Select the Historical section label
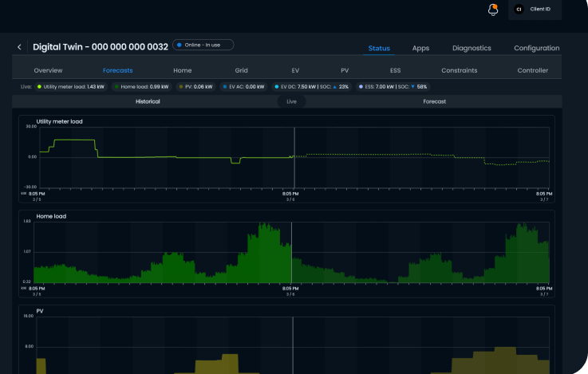 coord(148,102)
